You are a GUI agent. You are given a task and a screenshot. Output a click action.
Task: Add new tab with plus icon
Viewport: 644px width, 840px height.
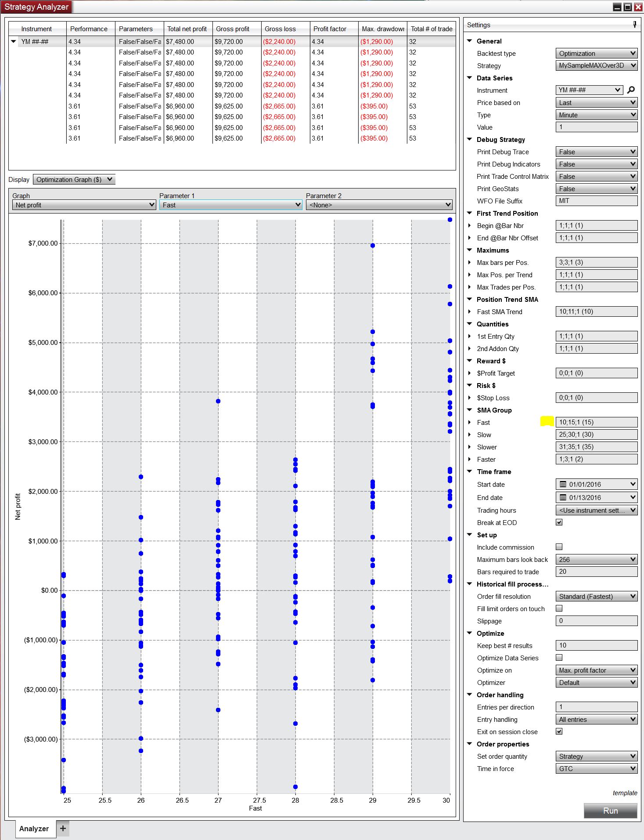point(63,828)
